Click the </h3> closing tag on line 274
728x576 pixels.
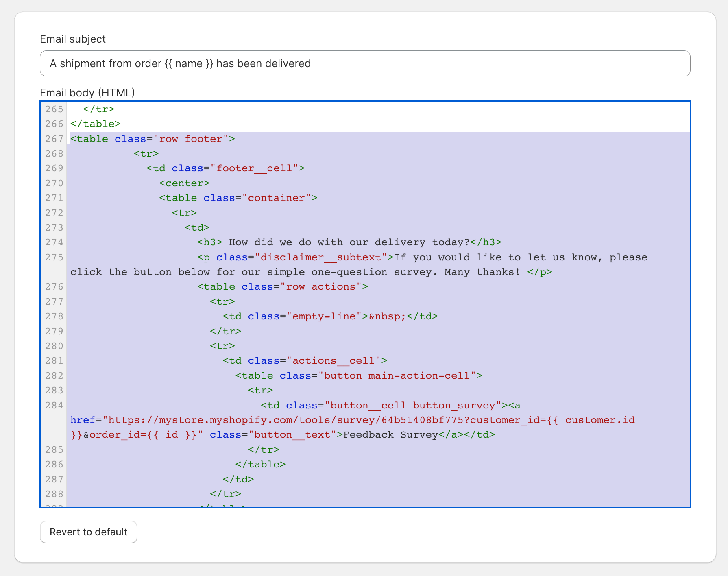point(486,242)
